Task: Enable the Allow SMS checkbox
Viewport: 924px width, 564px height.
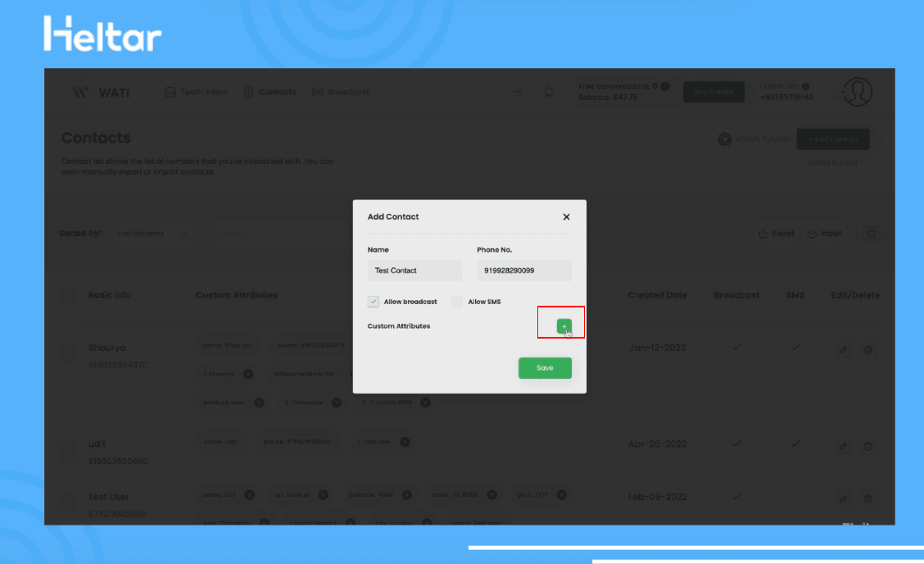Action: coord(457,302)
